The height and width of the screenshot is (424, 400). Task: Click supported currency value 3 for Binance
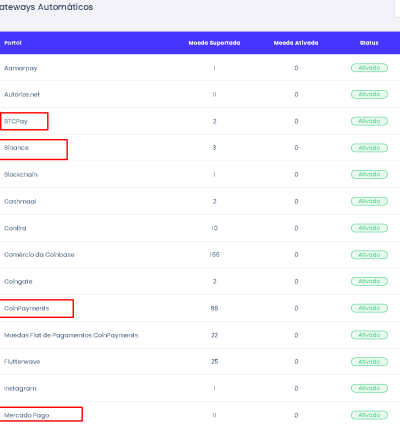coord(214,148)
